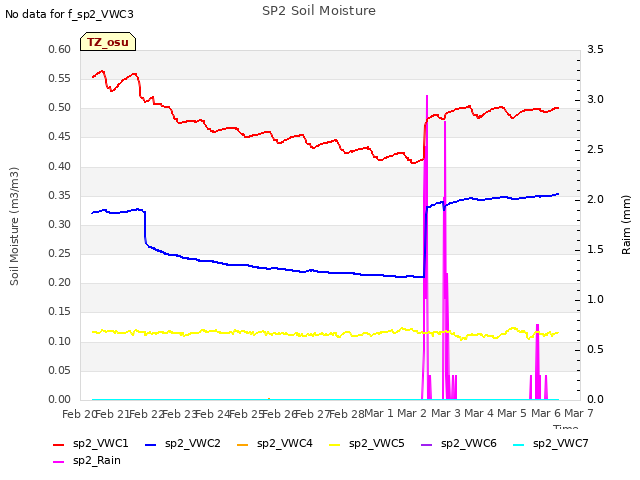Click the blue VWC2 sharp drop on Feb 22

pos(145,228)
